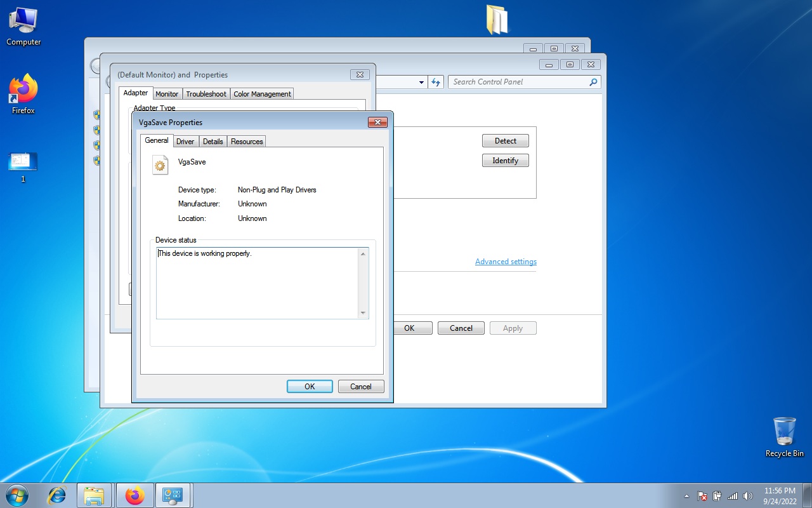Click the Identify button
Viewport: 812px width, 508px height.
(506, 161)
